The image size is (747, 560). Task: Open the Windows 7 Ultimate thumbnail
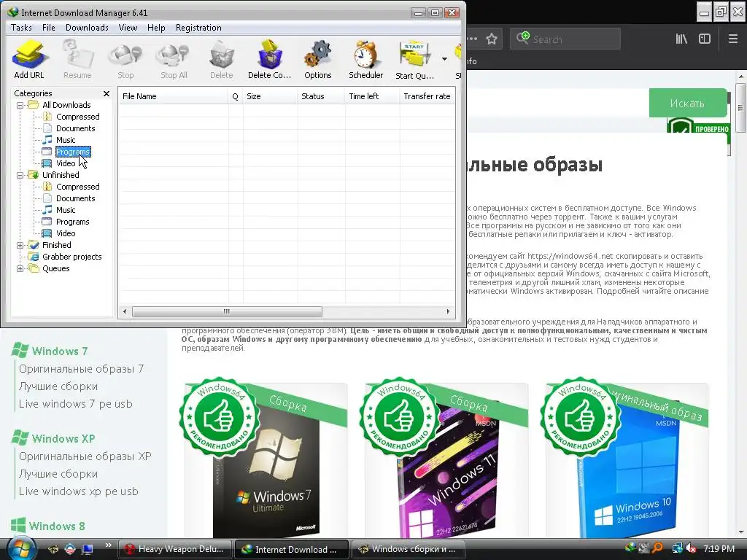[x=266, y=461]
